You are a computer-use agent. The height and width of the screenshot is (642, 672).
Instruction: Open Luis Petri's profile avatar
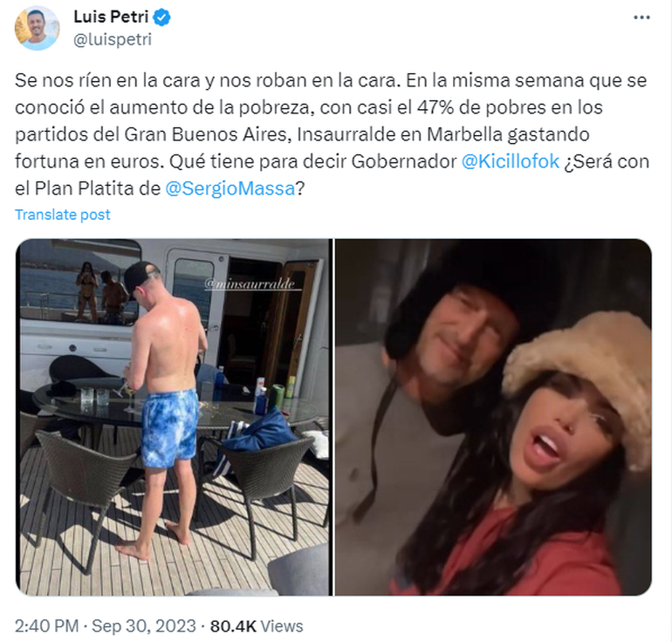[x=37, y=28]
